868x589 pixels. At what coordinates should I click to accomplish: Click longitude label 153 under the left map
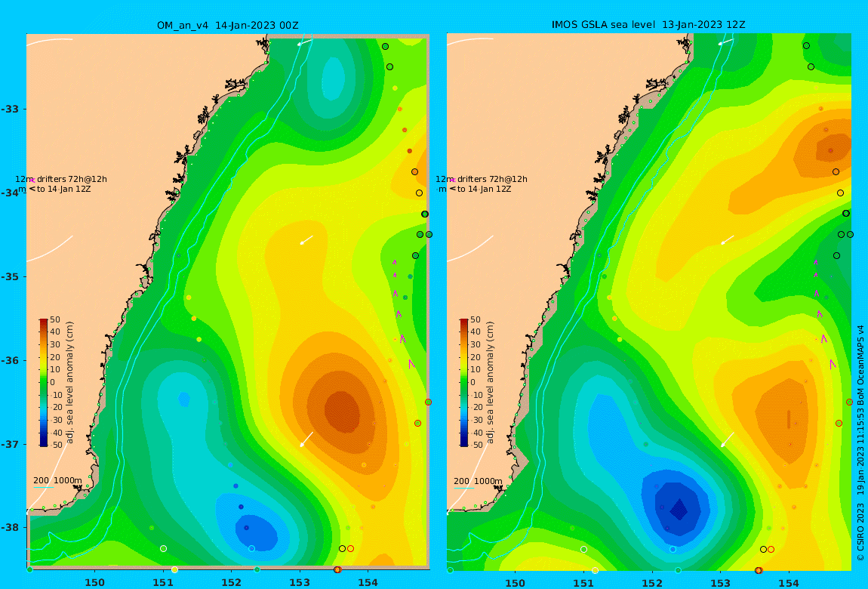300,582
